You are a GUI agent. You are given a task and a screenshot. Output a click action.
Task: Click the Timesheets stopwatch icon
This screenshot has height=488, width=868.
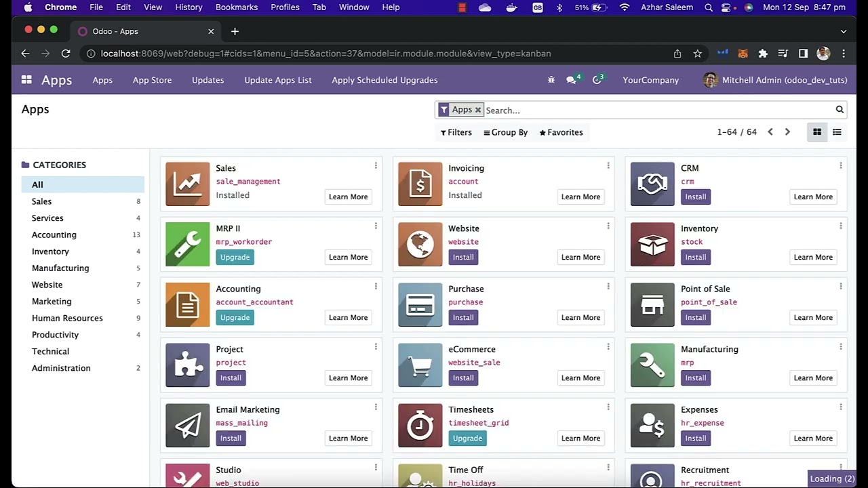pyautogui.click(x=420, y=426)
